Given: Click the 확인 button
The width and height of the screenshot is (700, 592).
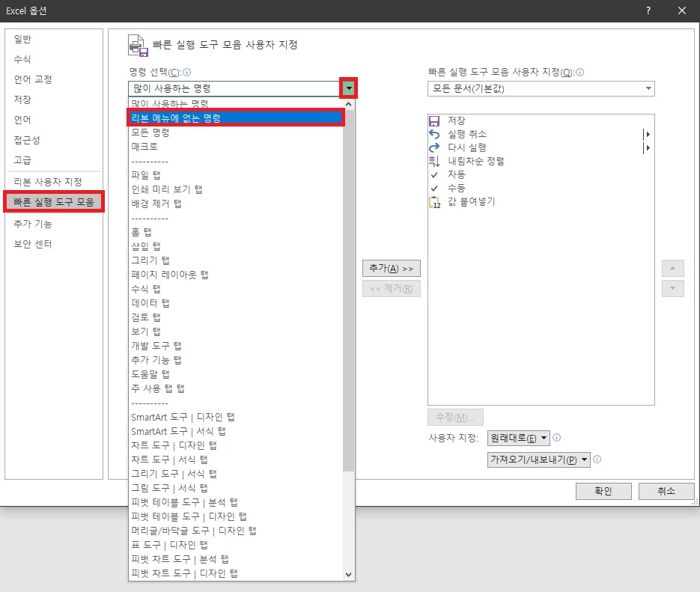Looking at the screenshot, I should coord(603,491).
